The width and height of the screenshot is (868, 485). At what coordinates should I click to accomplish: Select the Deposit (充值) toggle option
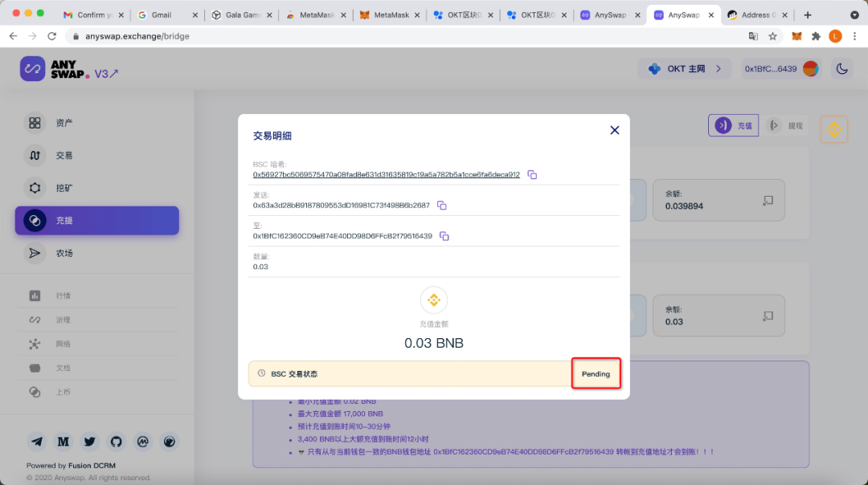click(x=734, y=125)
